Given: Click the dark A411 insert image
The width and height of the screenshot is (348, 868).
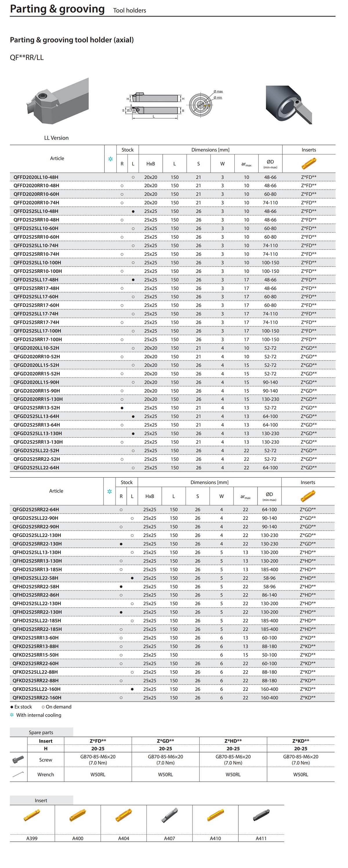Looking at the screenshot, I should [x=261, y=816].
